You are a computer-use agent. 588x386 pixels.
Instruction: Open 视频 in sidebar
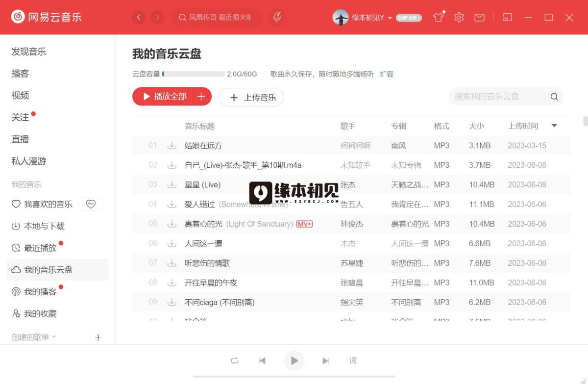coord(20,95)
